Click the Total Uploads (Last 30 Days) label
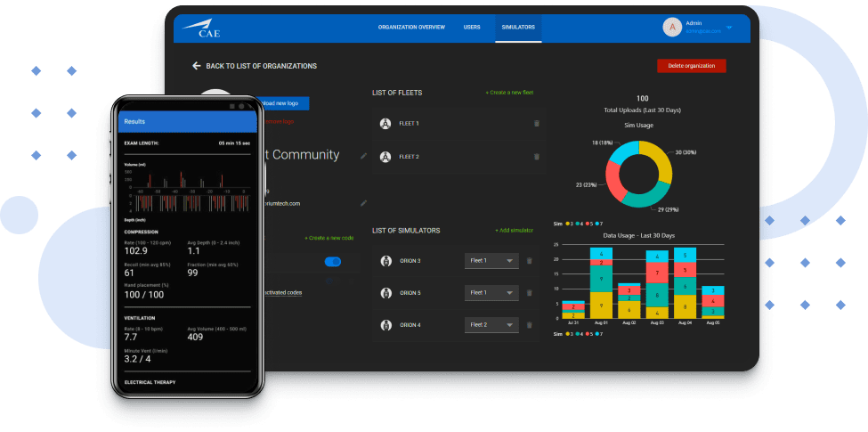The width and height of the screenshot is (868, 432). coord(642,110)
